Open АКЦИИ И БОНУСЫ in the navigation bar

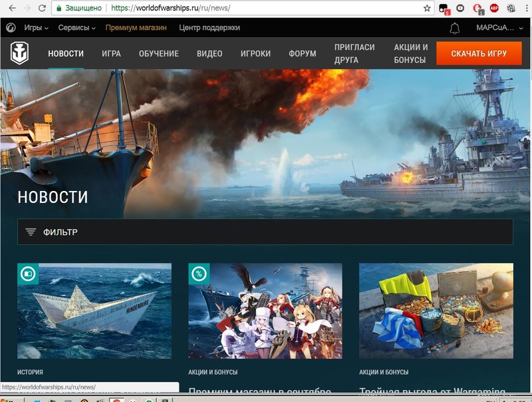tap(411, 54)
